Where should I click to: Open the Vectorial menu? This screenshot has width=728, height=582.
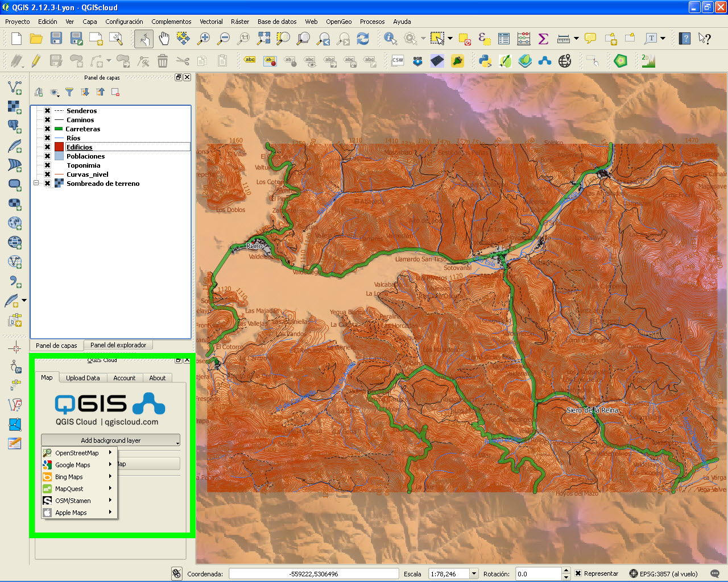click(x=211, y=22)
